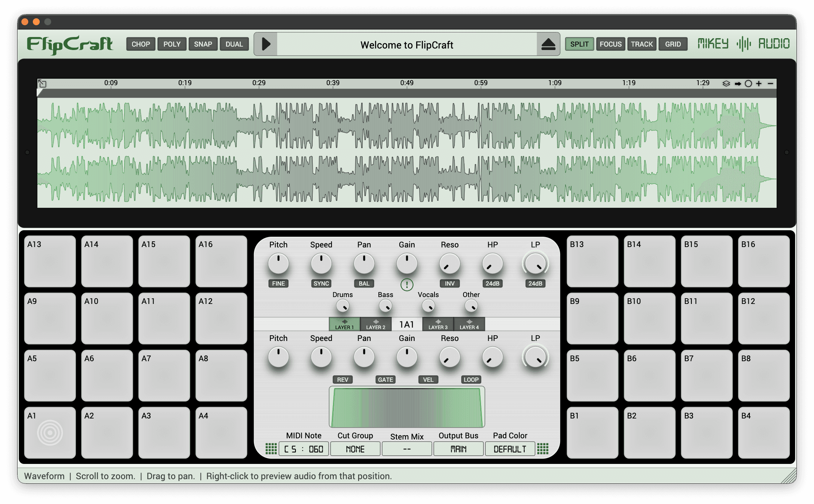Zoom in the waveform with the plus icon
The image size is (814, 504).
(x=759, y=84)
